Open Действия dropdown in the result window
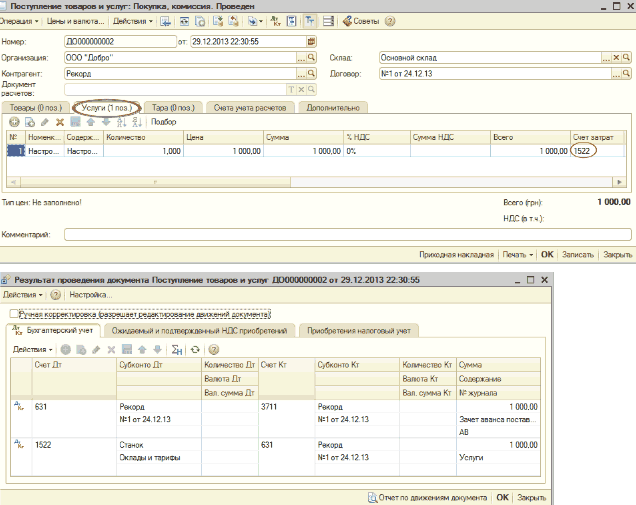The width and height of the screenshot is (636, 505). [x=22, y=295]
